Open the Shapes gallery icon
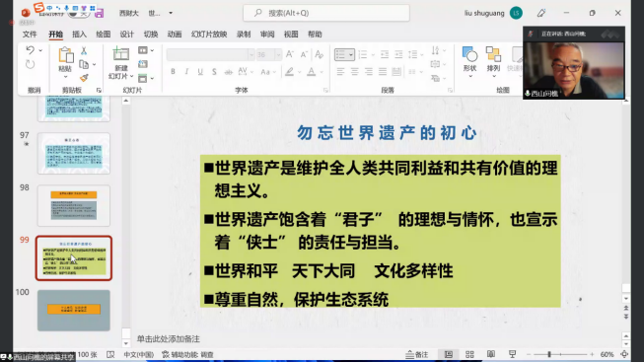Screen dimensions: 644x363 [x=469, y=54]
